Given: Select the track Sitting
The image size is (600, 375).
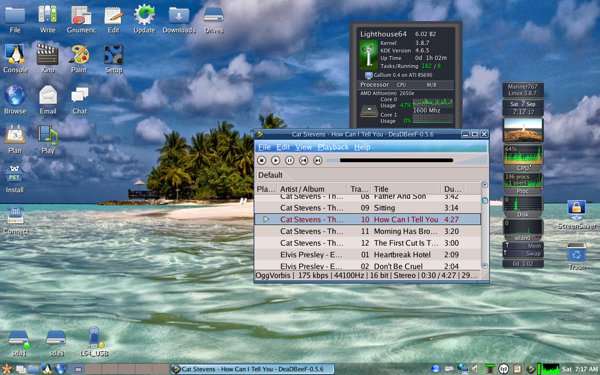Looking at the screenshot, I should pyautogui.click(x=368, y=208).
